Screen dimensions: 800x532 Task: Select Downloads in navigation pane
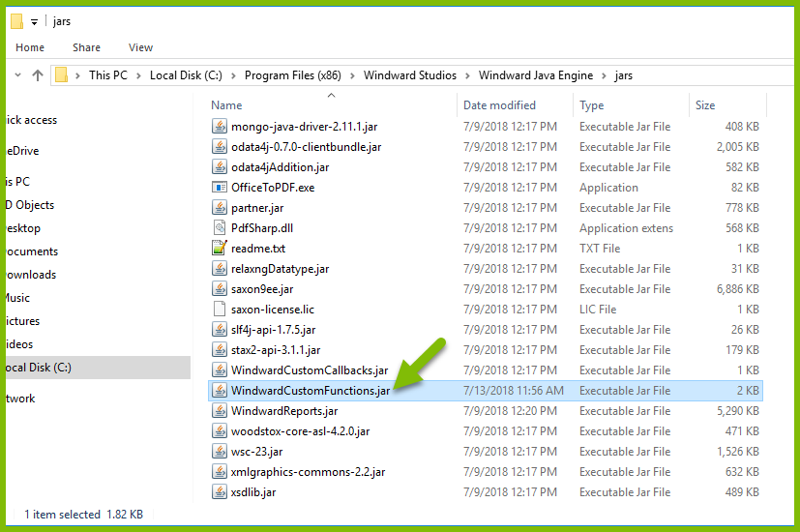[x=31, y=275]
